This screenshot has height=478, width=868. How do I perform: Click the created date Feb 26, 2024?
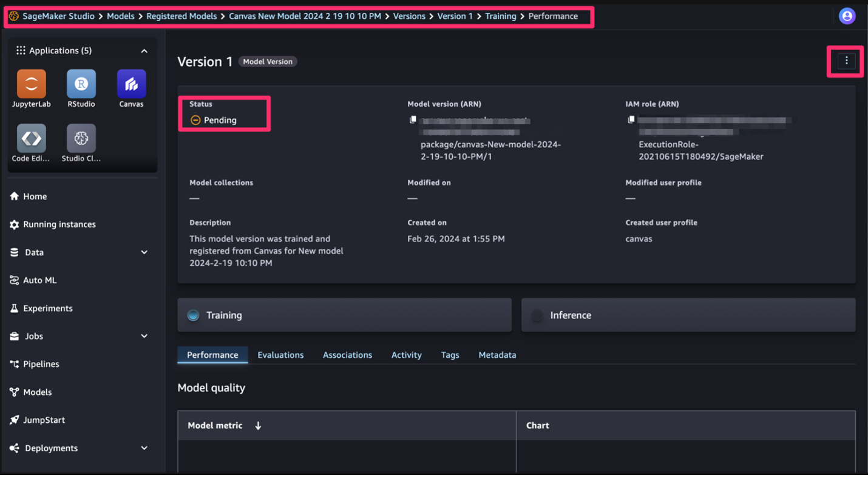[456, 239]
